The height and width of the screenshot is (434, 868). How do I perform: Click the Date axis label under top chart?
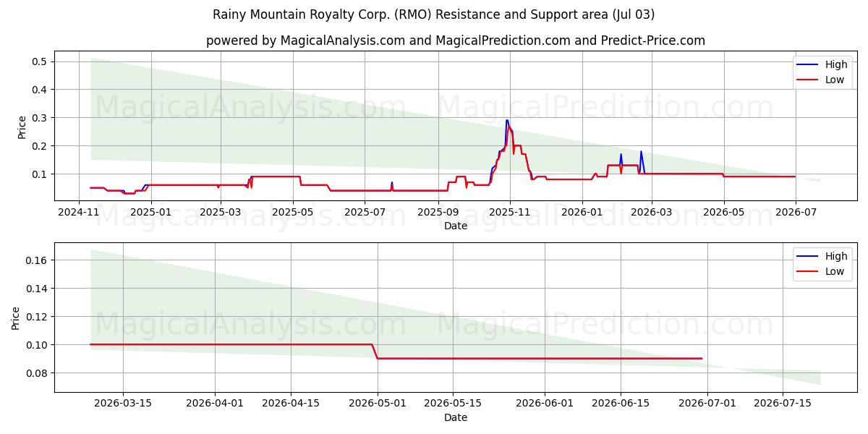pos(456,226)
